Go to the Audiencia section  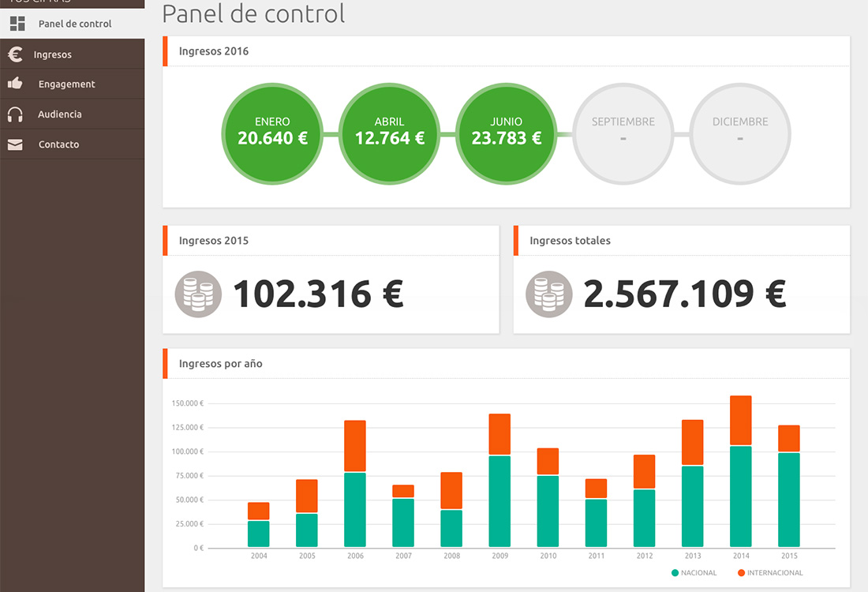[x=60, y=114]
